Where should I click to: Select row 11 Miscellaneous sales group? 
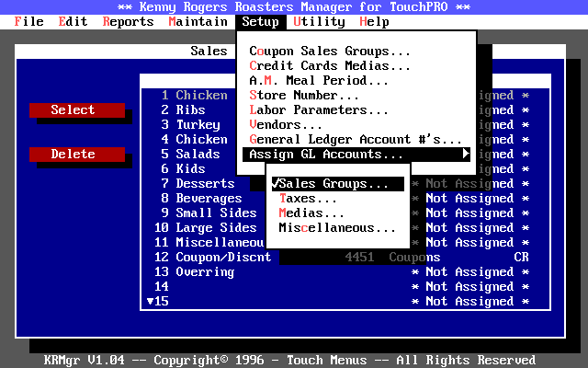209,242
